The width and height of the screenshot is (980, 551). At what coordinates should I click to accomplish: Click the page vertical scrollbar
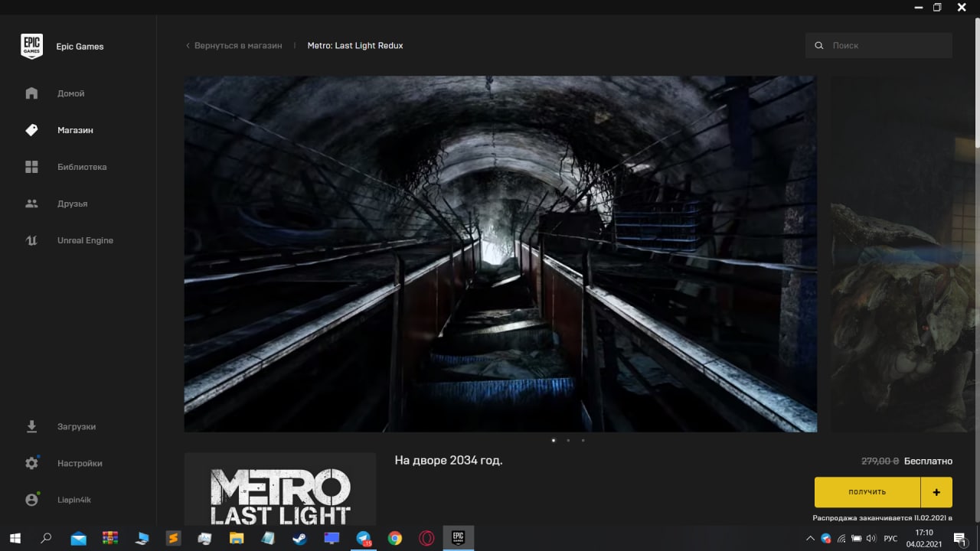(x=977, y=84)
